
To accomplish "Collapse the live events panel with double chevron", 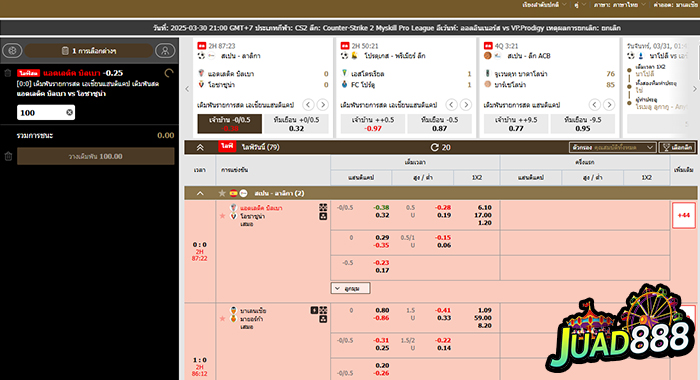I will pyautogui.click(x=200, y=147).
